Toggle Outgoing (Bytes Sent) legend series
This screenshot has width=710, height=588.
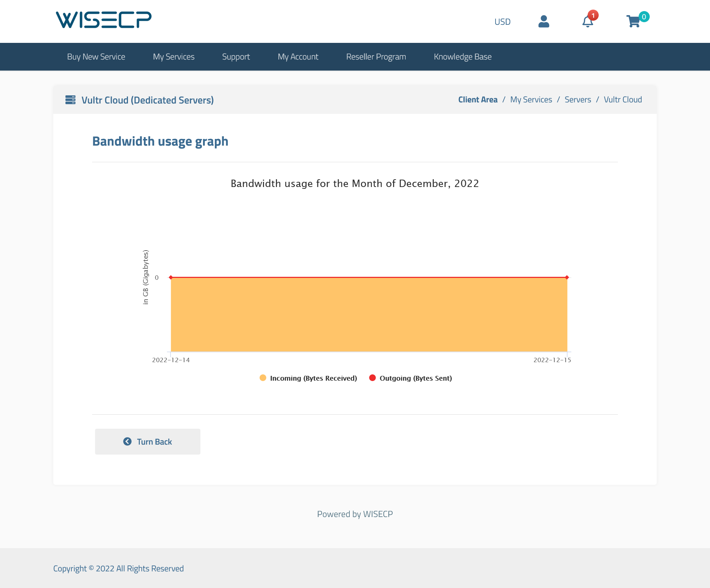point(410,378)
